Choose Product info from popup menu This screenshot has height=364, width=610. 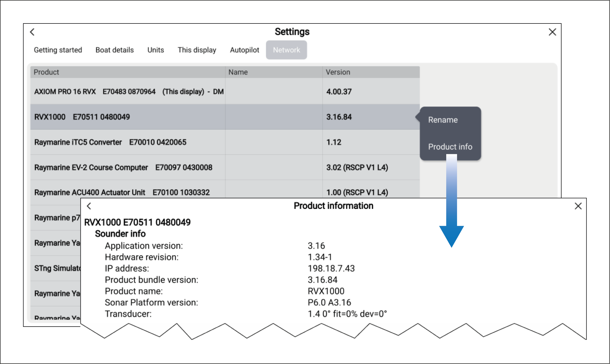pos(450,147)
